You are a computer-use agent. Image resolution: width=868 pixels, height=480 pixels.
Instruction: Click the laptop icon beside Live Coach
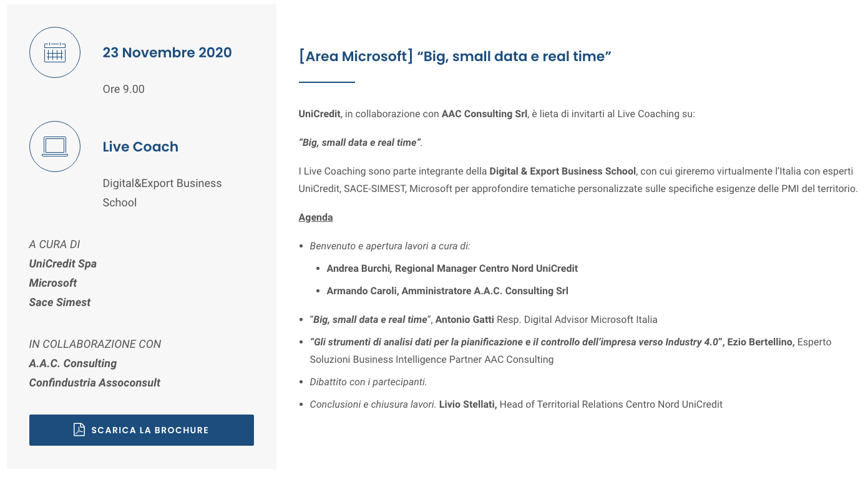pos(55,146)
